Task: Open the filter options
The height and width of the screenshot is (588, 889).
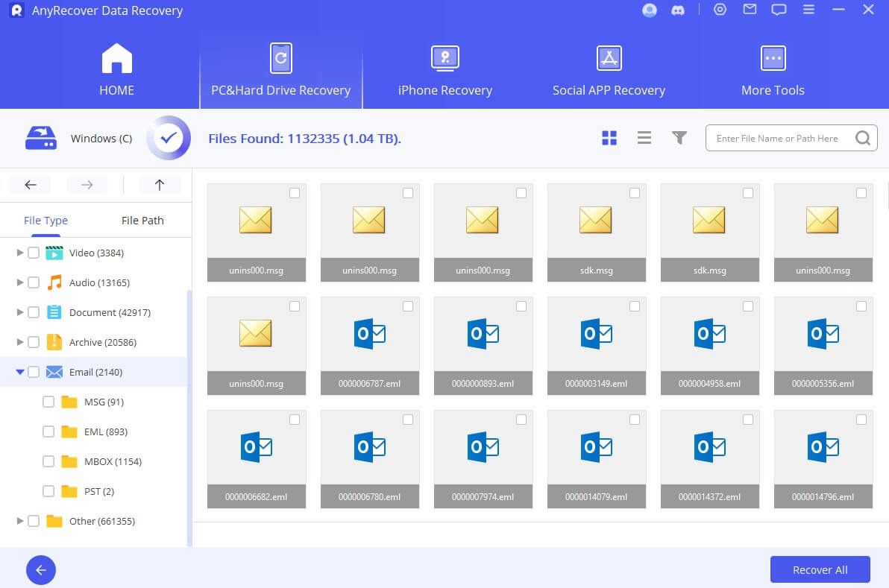Action: click(679, 138)
